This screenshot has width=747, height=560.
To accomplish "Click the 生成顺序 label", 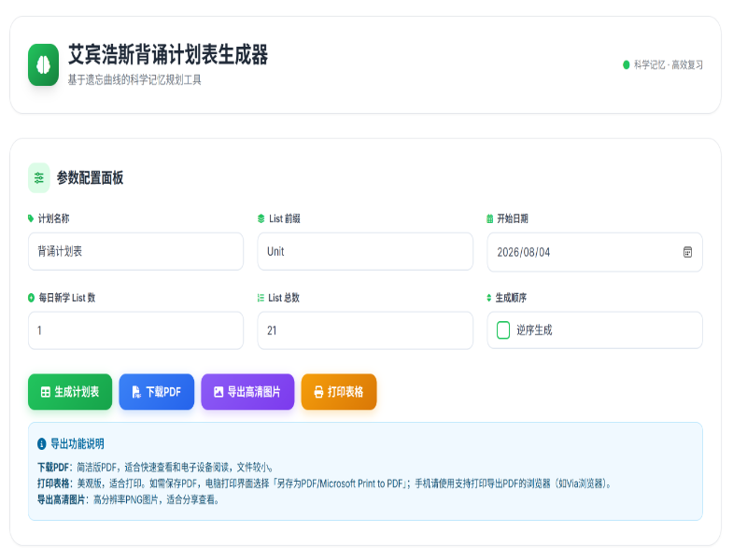I will click(511, 298).
